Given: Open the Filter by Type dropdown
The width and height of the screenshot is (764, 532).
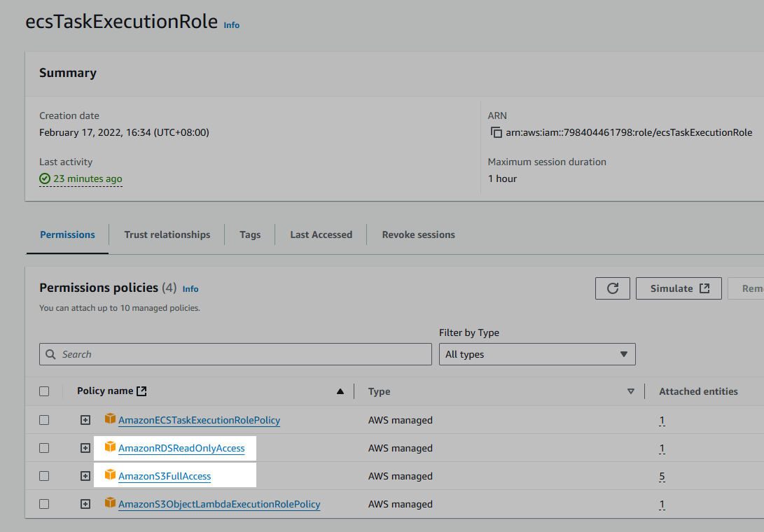Looking at the screenshot, I should 537,354.
